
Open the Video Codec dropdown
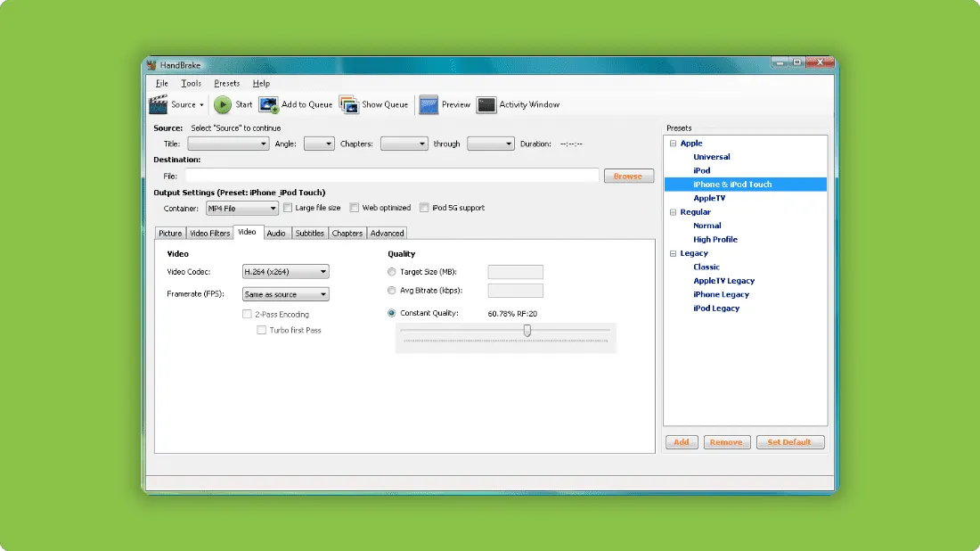(x=286, y=271)
